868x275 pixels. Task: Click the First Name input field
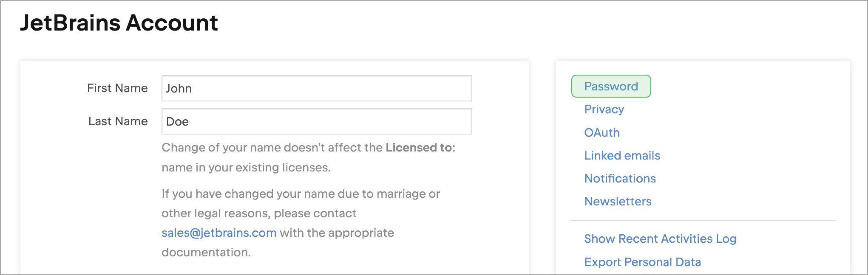pyautogui.click(x=316, y=88)
